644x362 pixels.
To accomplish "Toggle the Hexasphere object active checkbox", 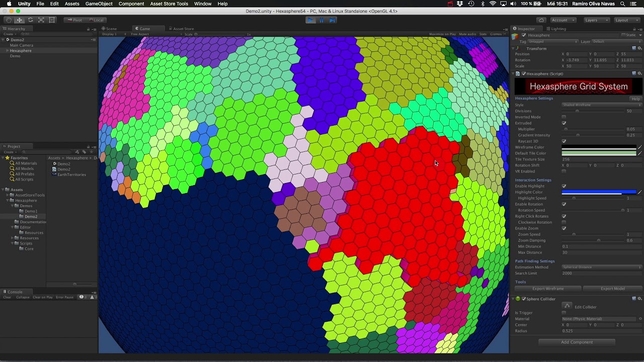I will (524, 35).
